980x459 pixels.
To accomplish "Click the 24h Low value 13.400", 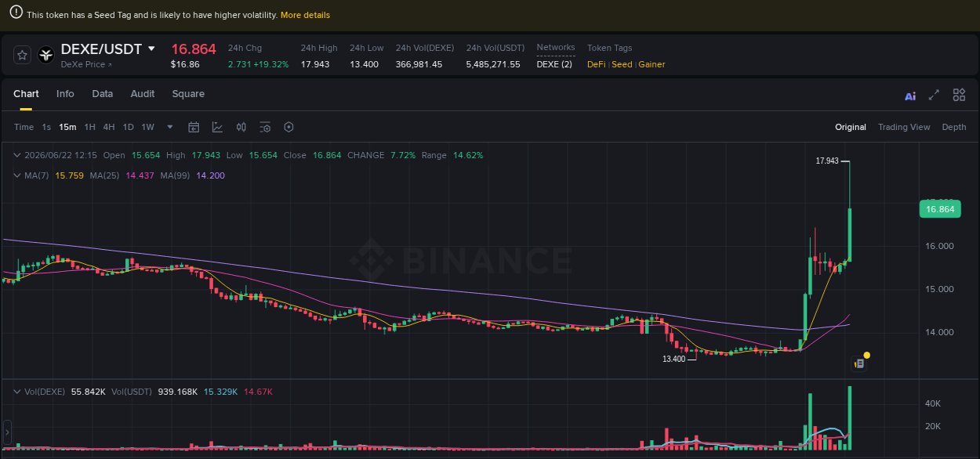I will tap(365, 64).
